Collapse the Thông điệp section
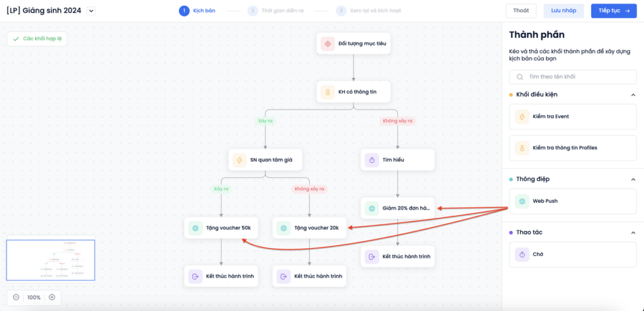 click(633, 179)
